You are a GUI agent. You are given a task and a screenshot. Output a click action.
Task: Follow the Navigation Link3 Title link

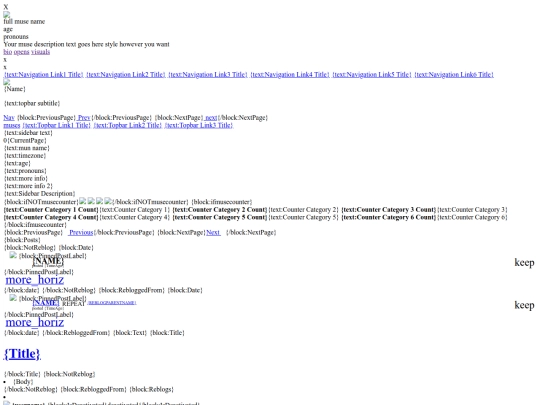[208, 74]
